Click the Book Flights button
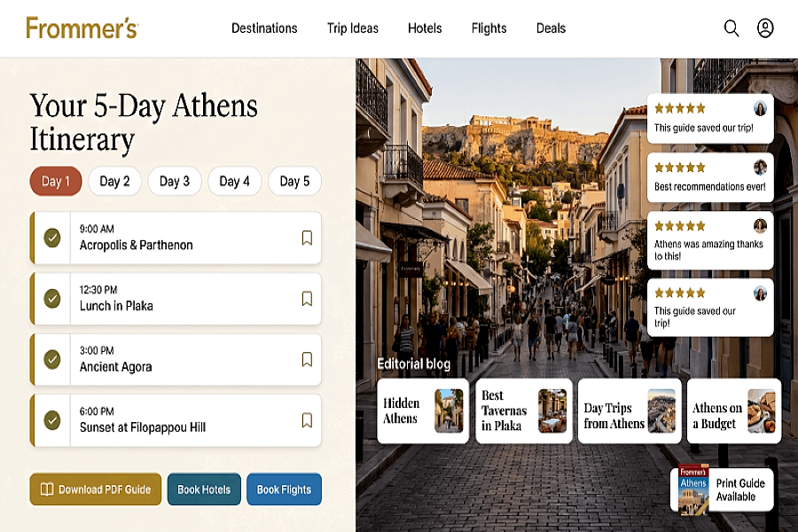 (x=284, y=489)
